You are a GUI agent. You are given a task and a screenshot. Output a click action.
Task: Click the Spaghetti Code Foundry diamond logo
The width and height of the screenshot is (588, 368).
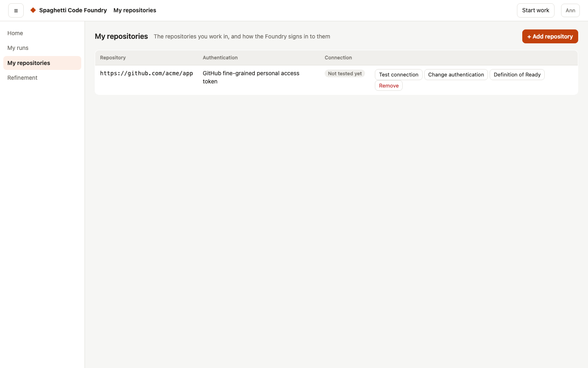(x=33, y=10)
